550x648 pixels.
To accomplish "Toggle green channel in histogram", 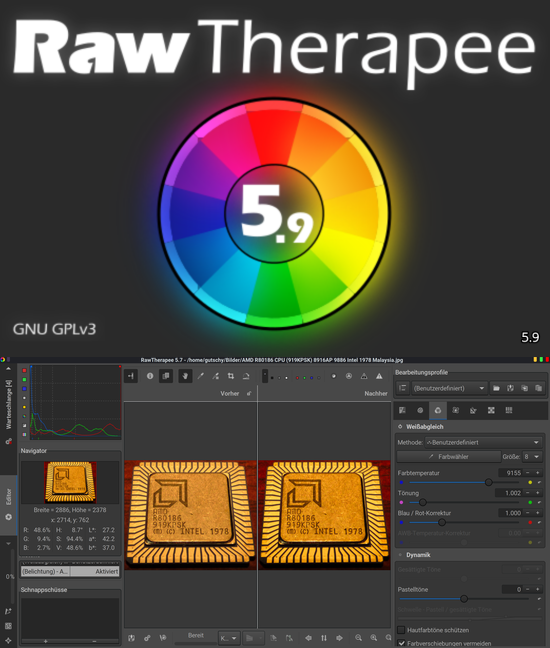I will (x=24, y=379).
